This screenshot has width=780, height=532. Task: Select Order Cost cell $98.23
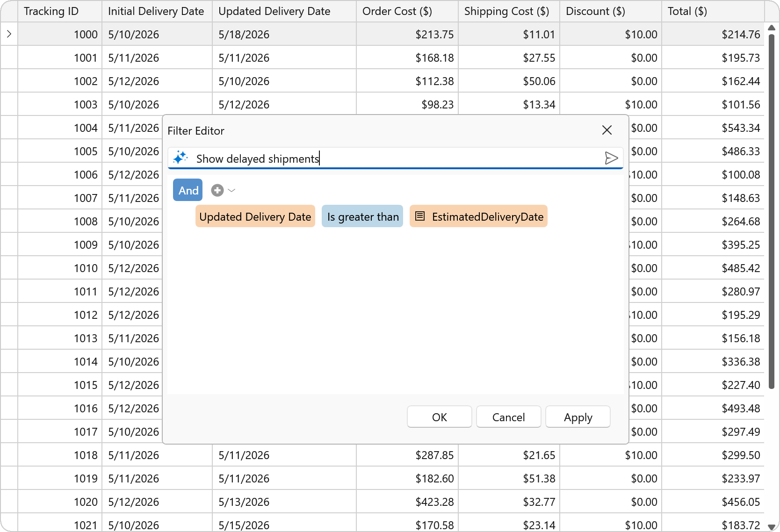click(407, 104)
